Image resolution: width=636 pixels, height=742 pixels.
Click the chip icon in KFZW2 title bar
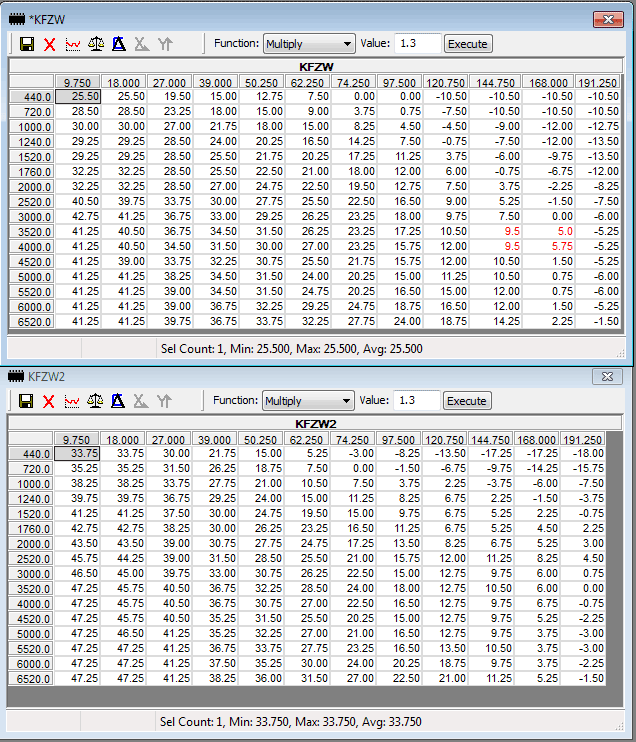tap(16, 376)
